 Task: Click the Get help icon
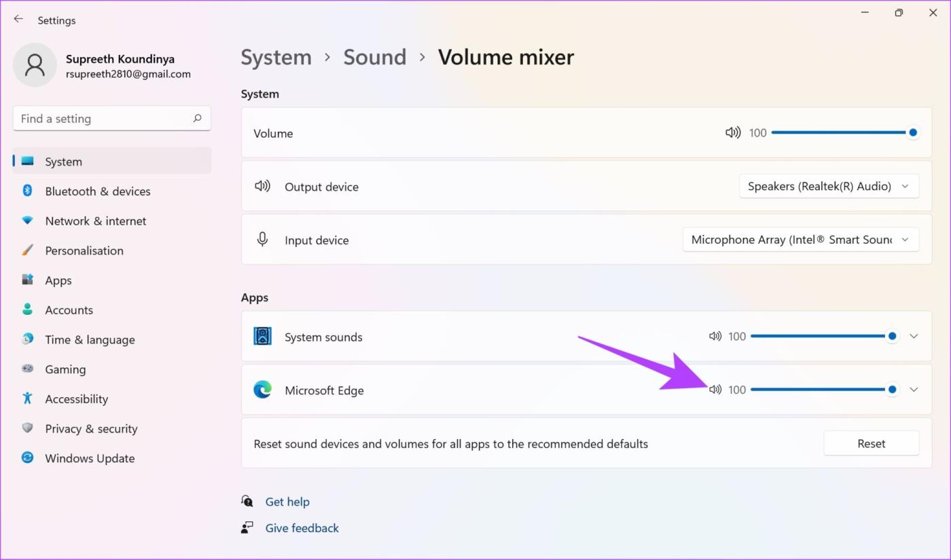coord(247,501)
